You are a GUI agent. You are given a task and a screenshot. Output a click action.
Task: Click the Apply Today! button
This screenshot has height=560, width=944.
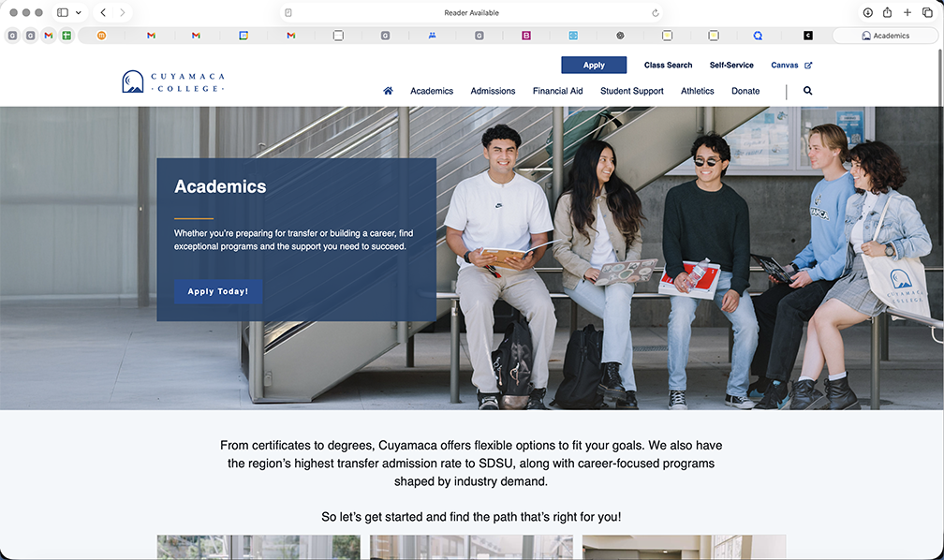click(x=218, y=291)
